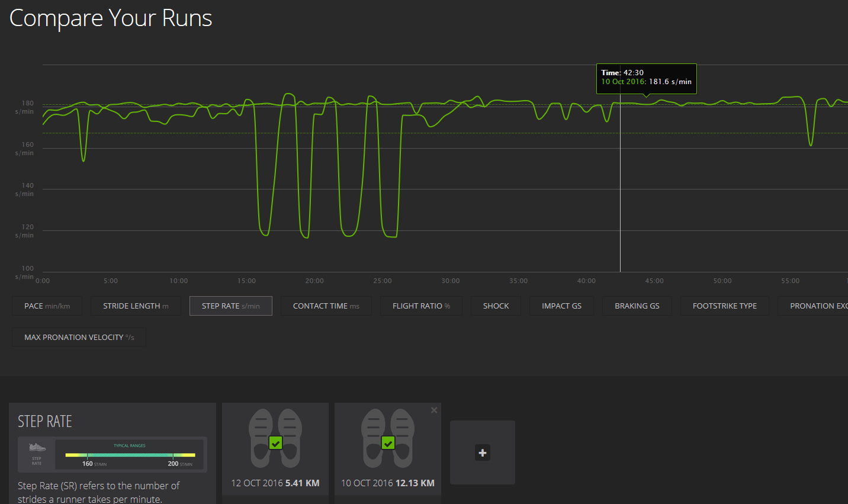The height and width of the screenshot is (504, 848).
Task: Open the CONTACT TIME metric view
Action: click(326, 306)
